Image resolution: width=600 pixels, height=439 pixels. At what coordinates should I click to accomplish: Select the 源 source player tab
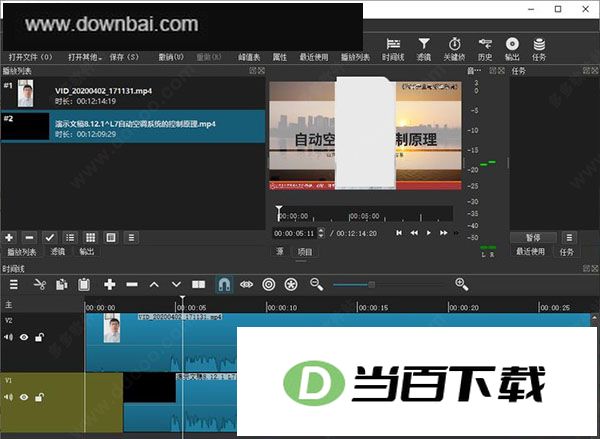(x=280, y=251)
